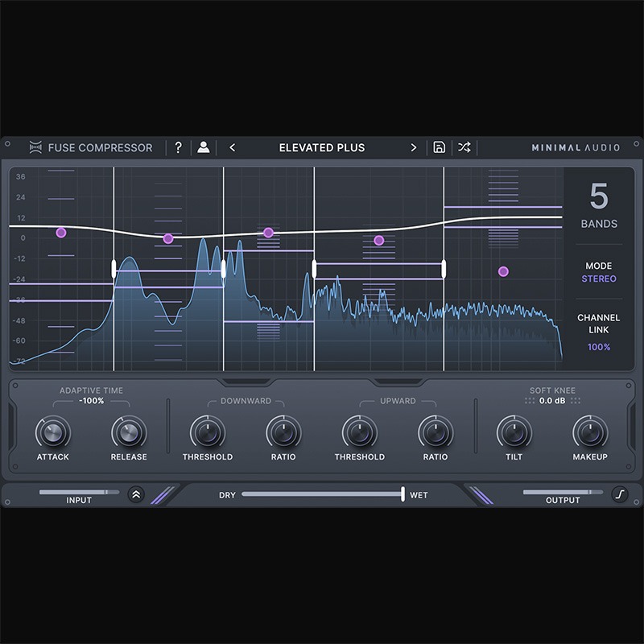Adjust the Channel Link 100% value

coord(599,347)
